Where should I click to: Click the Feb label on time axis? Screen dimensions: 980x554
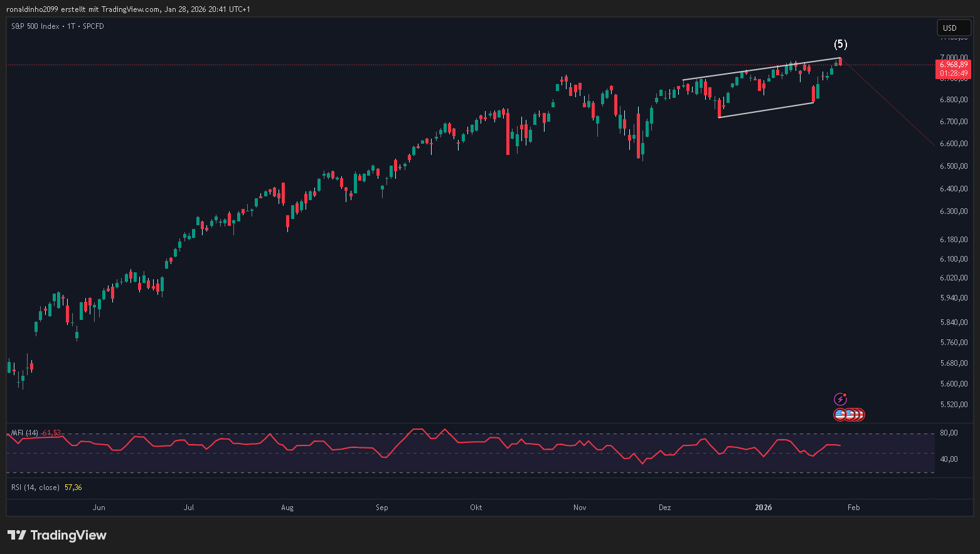[853, 508]
